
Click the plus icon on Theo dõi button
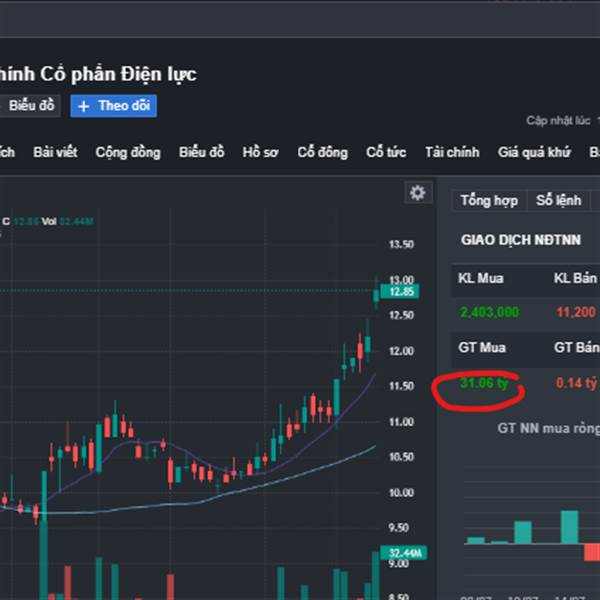(x=83, y=106)
